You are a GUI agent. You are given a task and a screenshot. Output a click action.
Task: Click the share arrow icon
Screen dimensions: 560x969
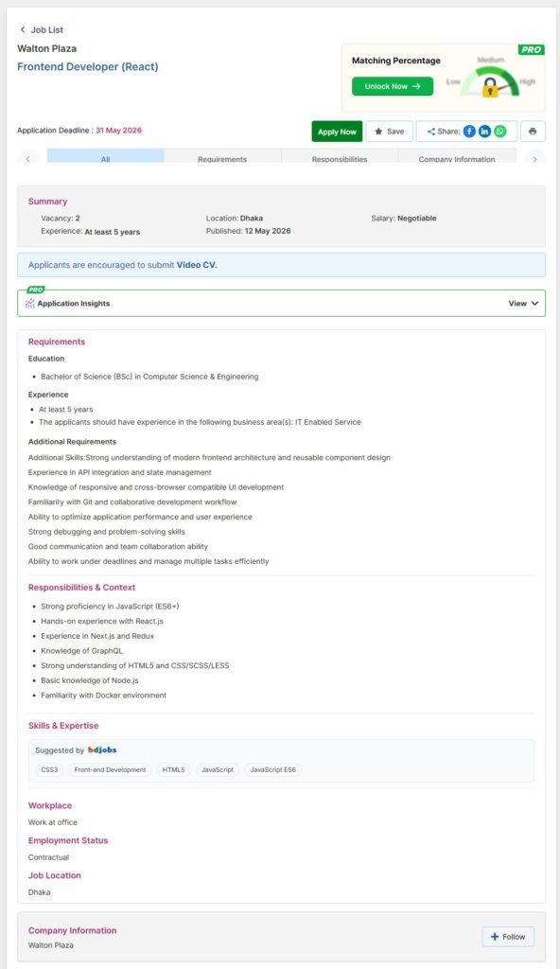tap(430, 131)
